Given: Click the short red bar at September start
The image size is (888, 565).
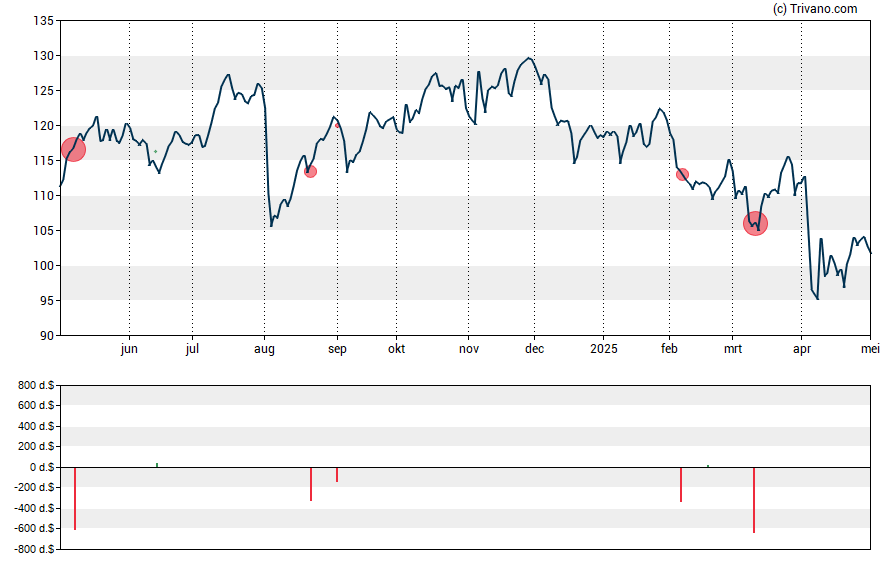Looking at the screenshot, I should pos(337,474).
